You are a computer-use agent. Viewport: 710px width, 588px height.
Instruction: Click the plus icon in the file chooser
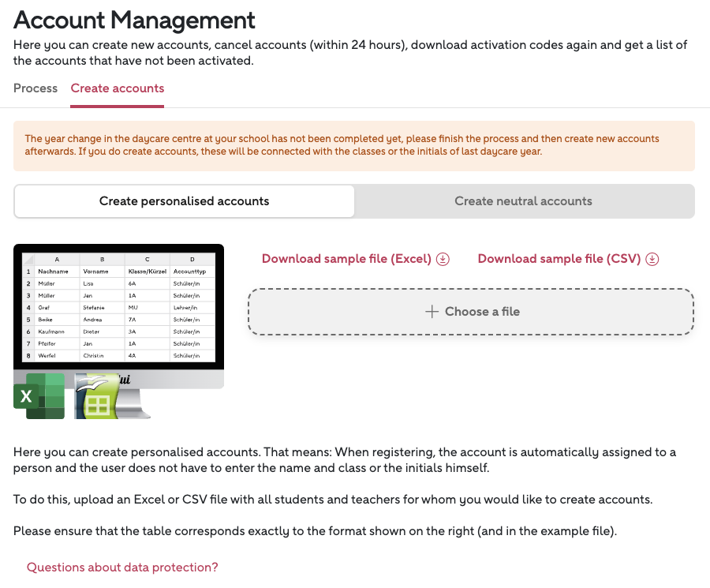click(432, 312)
